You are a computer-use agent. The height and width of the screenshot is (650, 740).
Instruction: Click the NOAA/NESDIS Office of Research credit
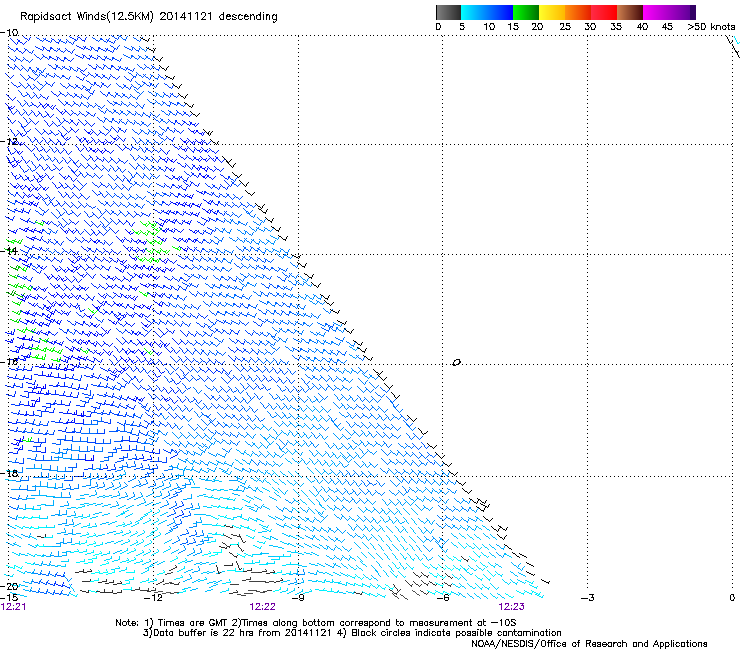click(589, 644)
